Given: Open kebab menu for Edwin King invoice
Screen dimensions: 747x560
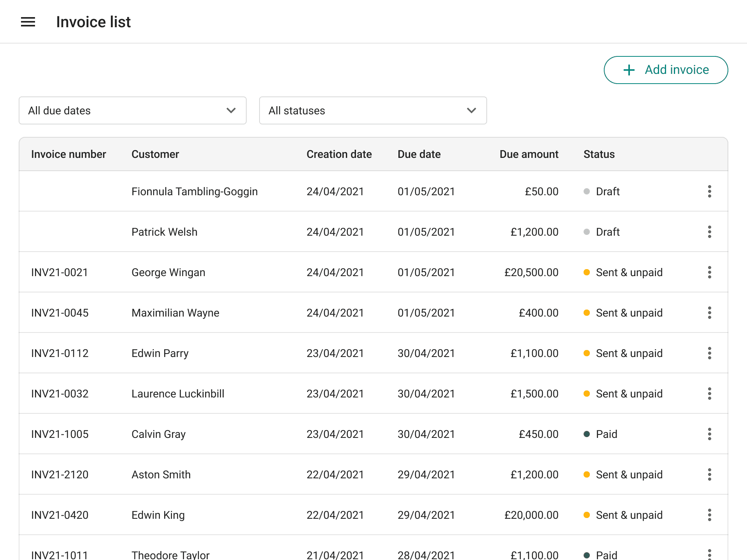Looking at the screenshot, I should pos(709,515).
